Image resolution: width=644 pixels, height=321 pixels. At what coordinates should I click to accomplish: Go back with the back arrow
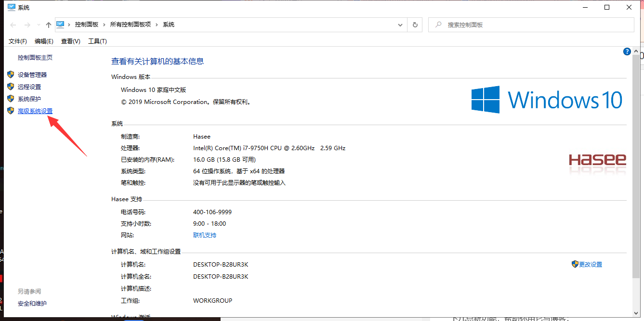13,25
